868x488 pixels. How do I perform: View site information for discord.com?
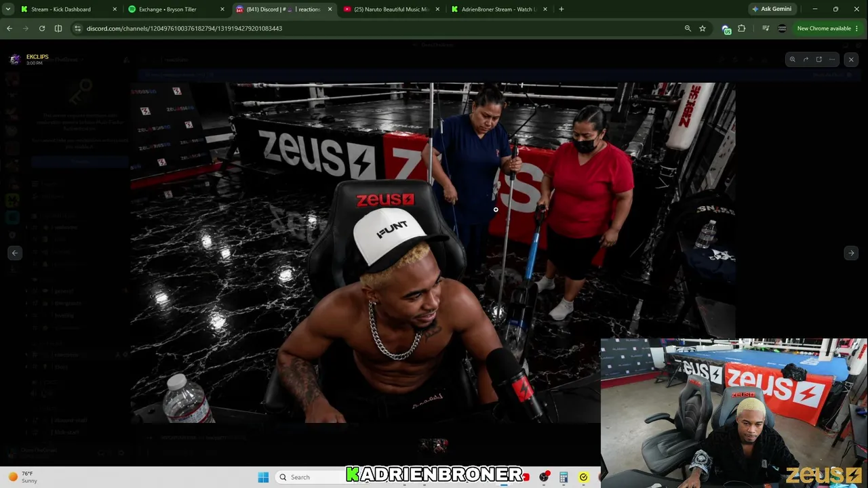(x=78, y=28)
